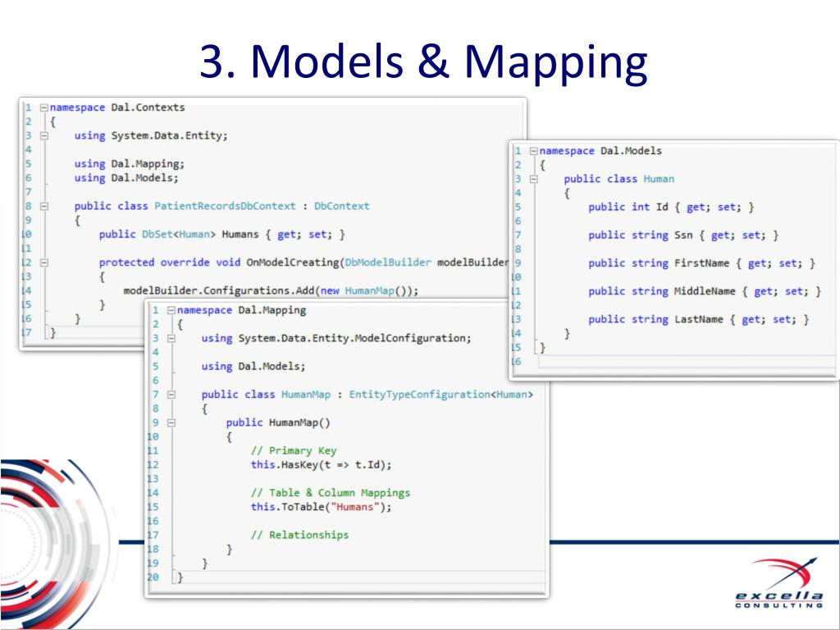Select the "public int Id" property line
The height and width of the screenshot is (630, 840).
(671, 208)
